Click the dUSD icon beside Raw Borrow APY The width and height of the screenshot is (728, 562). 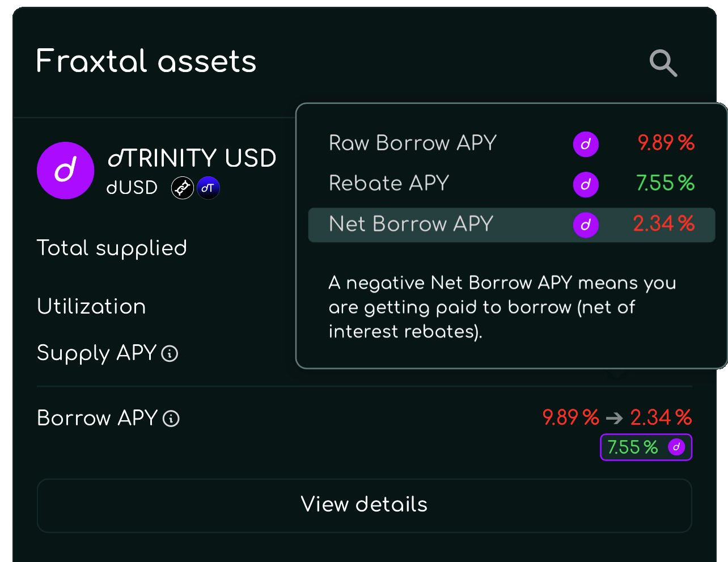(586, 144)
